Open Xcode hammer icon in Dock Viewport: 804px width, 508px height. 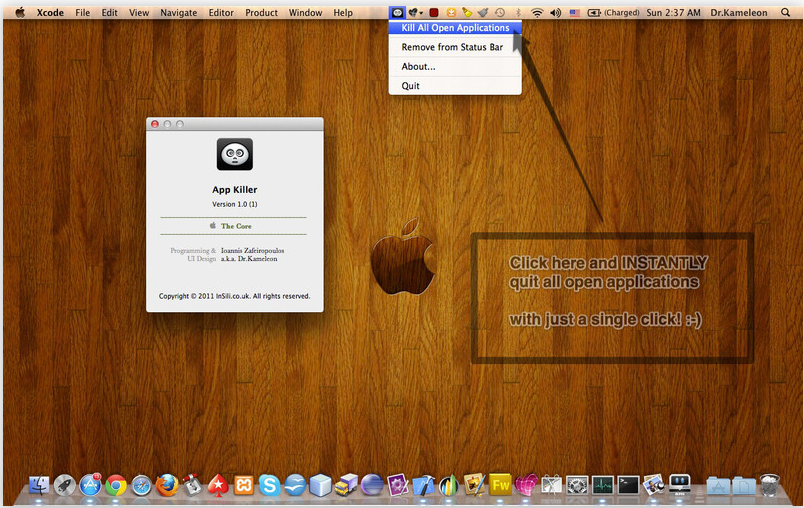click(x=423, y=485)
